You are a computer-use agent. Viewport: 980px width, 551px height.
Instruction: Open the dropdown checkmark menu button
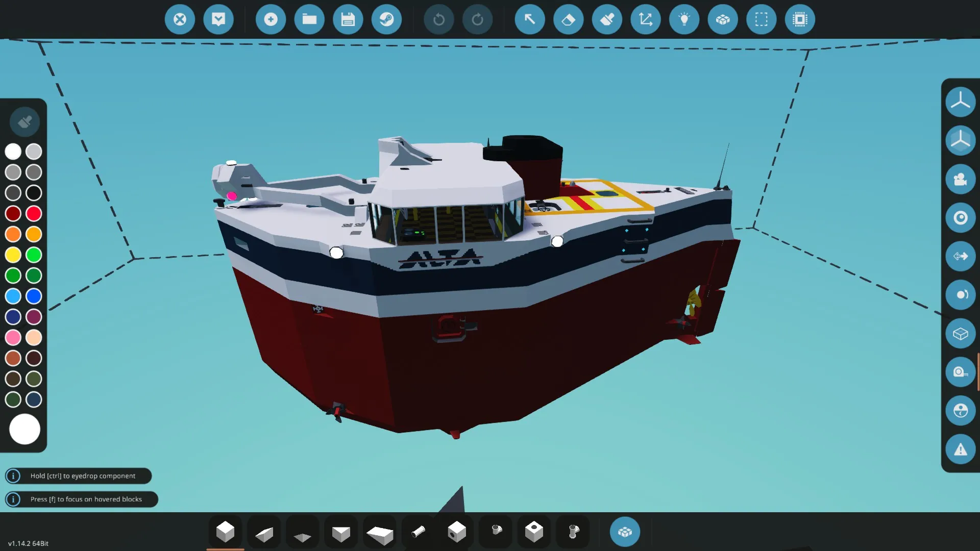tap(218, 19)
